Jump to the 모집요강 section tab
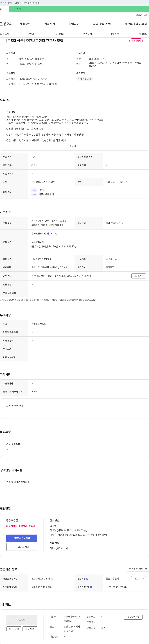 (5, 34)
